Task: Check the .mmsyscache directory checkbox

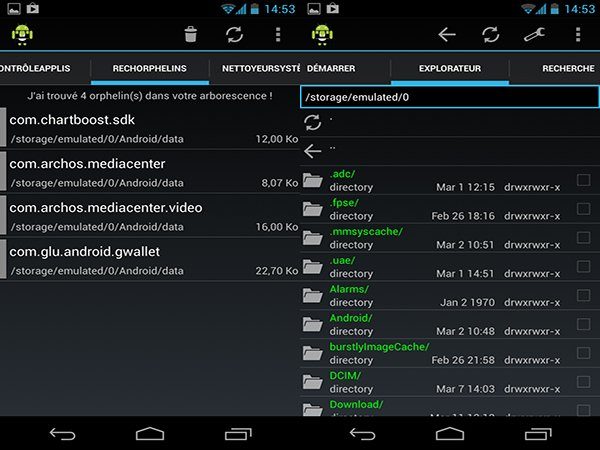Action: point(584,238)
